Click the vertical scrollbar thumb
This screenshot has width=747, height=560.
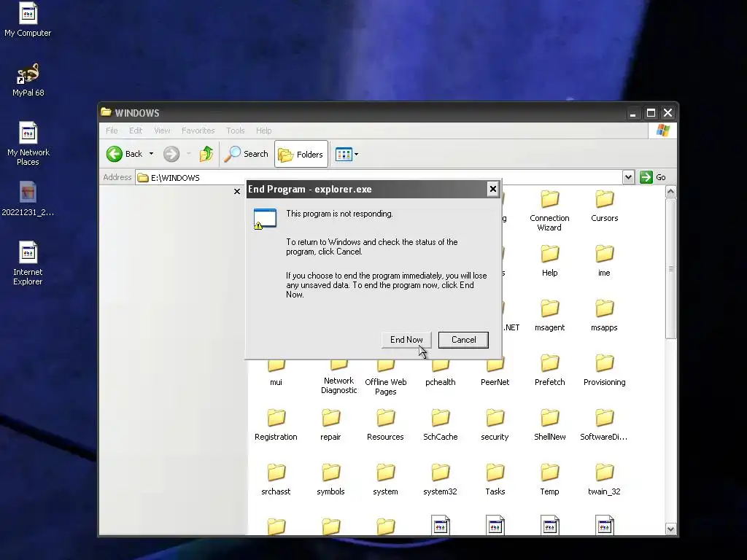coord(671,269)
